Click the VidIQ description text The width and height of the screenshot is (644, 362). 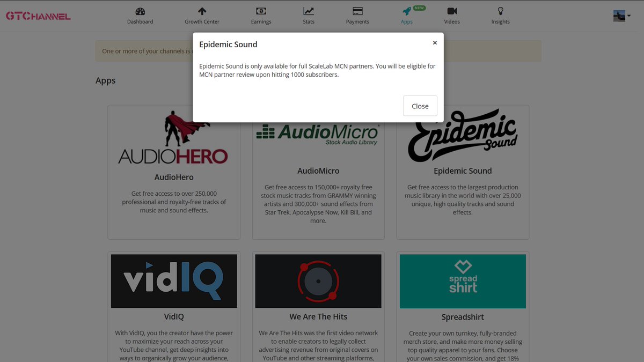[174, 345]
